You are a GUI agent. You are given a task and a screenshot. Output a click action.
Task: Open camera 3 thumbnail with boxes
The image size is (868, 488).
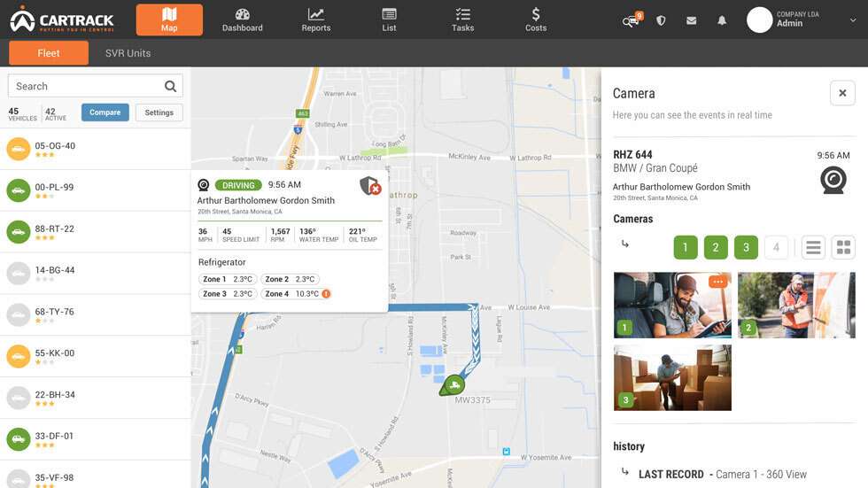tap(672, 377)
